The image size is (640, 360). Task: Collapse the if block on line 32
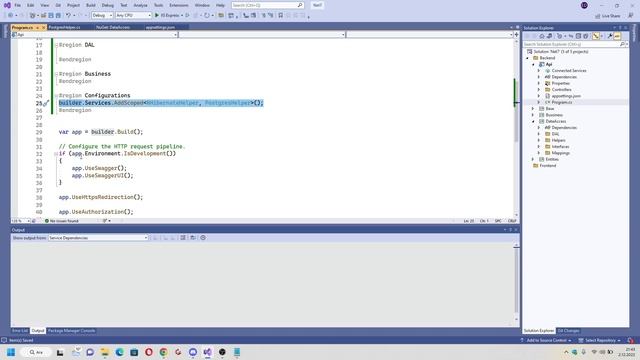tap(56, 154)
